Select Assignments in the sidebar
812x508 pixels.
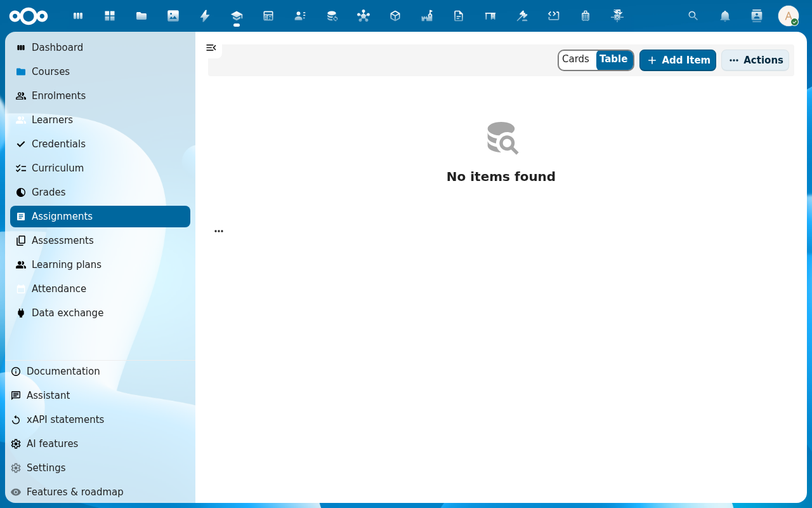[100, 217]
